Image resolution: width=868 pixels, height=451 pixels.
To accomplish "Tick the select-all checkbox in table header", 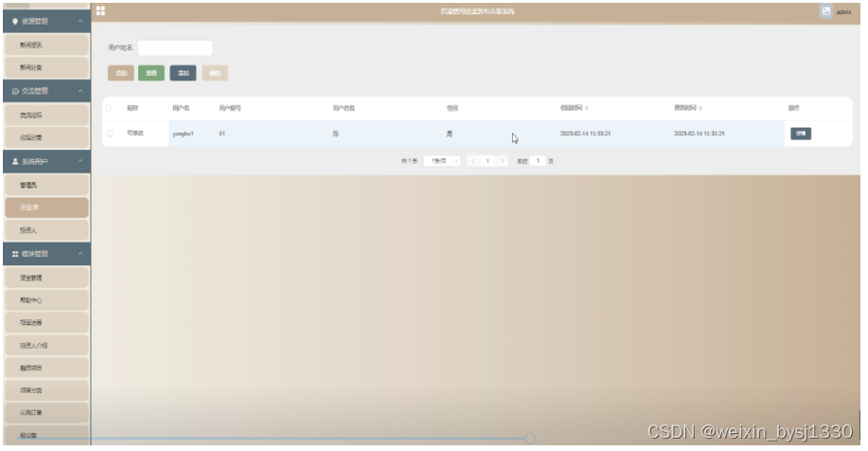I will pos(109,108).
